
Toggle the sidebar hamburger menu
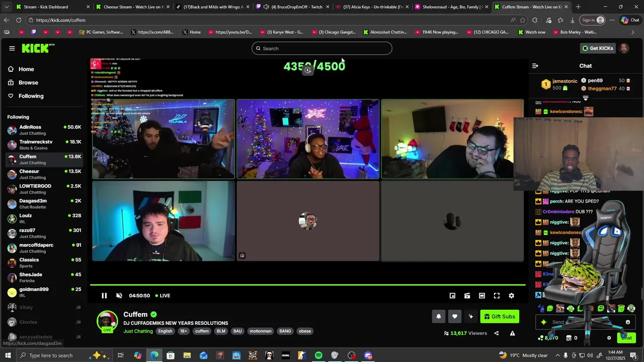tap(12, 48)
